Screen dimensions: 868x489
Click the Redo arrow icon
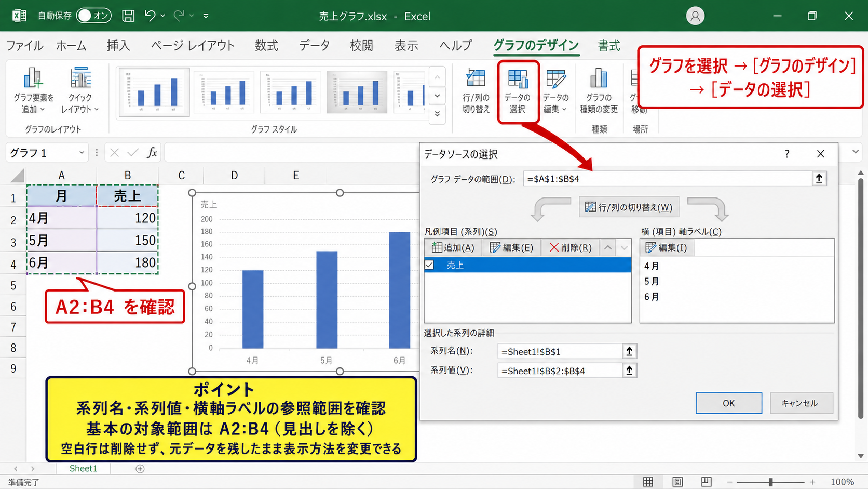pyautogui.click(x=179, y=16)
